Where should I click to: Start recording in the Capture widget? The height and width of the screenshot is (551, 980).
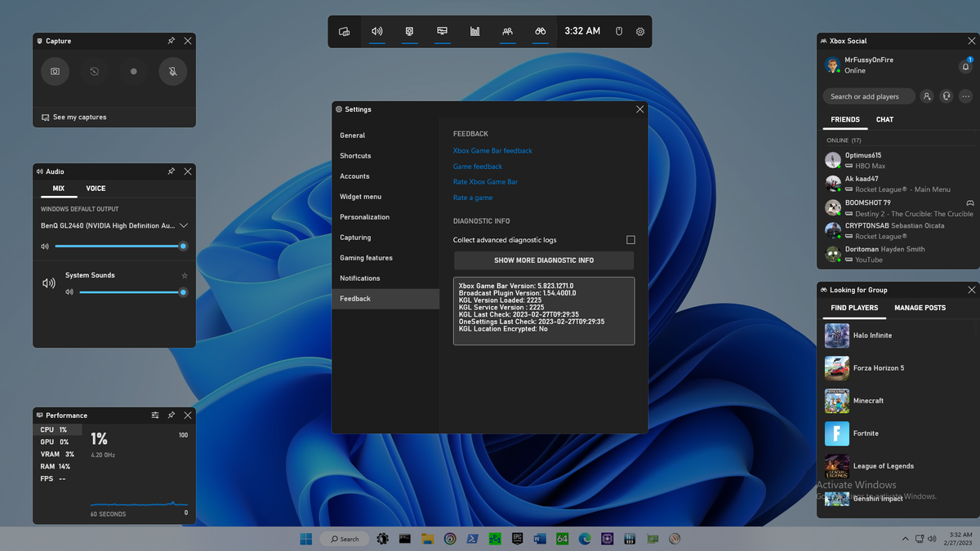point(134,72)
